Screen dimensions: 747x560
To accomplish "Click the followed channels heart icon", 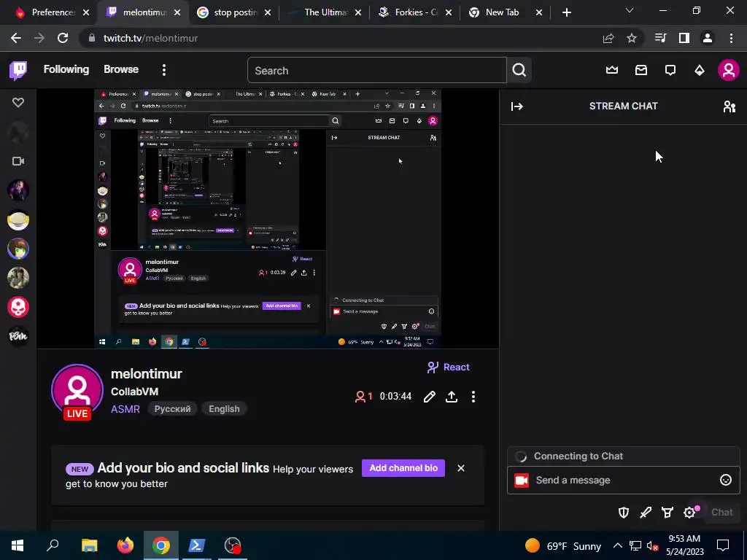I will (18, 102).
